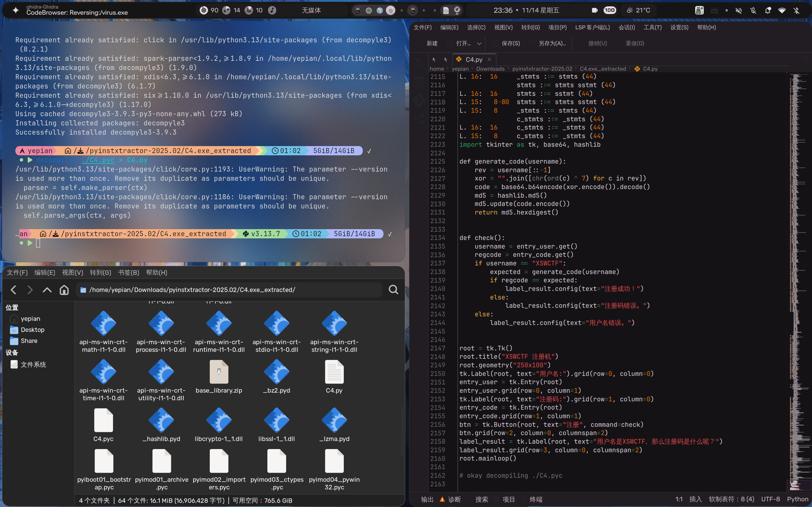The width and height of the screenshot is (812, 507).
Task: Open the 书签(B) menu in the file manager
Action: 128,272
